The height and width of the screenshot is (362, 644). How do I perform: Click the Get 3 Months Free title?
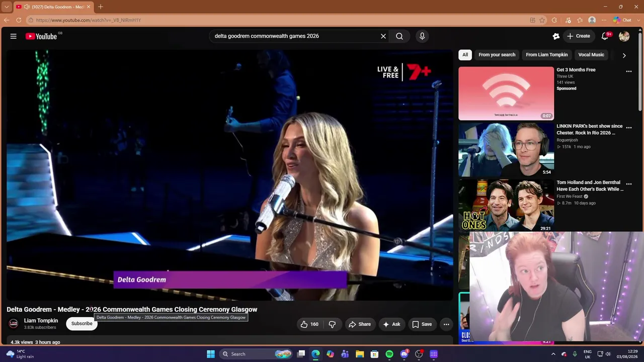576,70
